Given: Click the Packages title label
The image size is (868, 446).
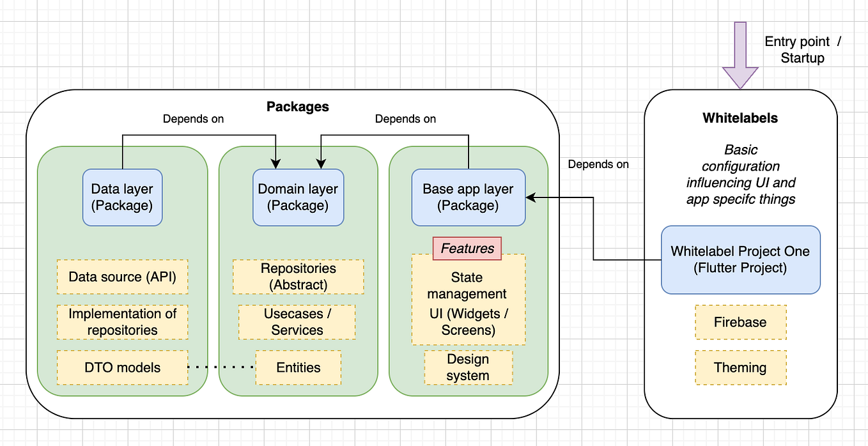Looking at the screenshot, I should click(x=298, y=107).
